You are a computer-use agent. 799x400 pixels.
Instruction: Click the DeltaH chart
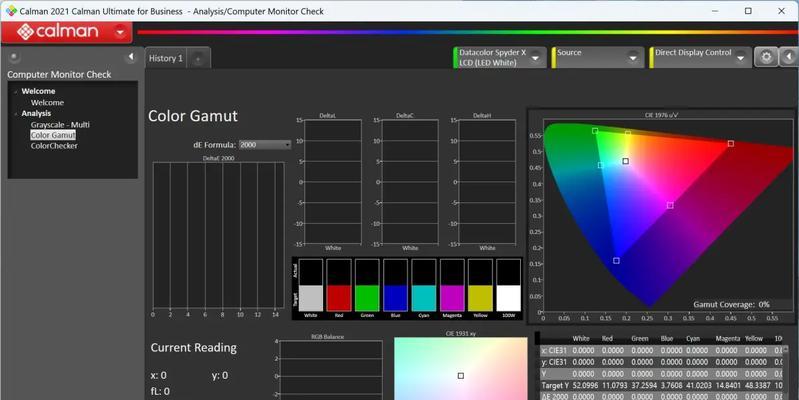(x=487, y=182)
